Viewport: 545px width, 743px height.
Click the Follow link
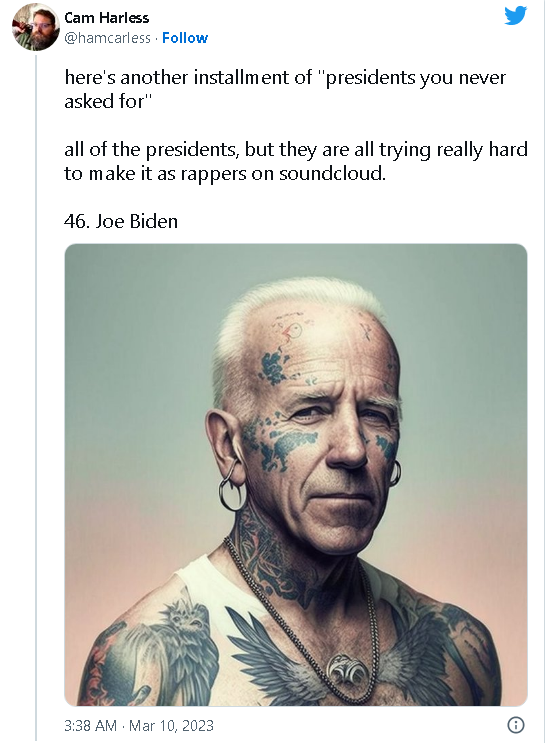[x=185, y=38]
